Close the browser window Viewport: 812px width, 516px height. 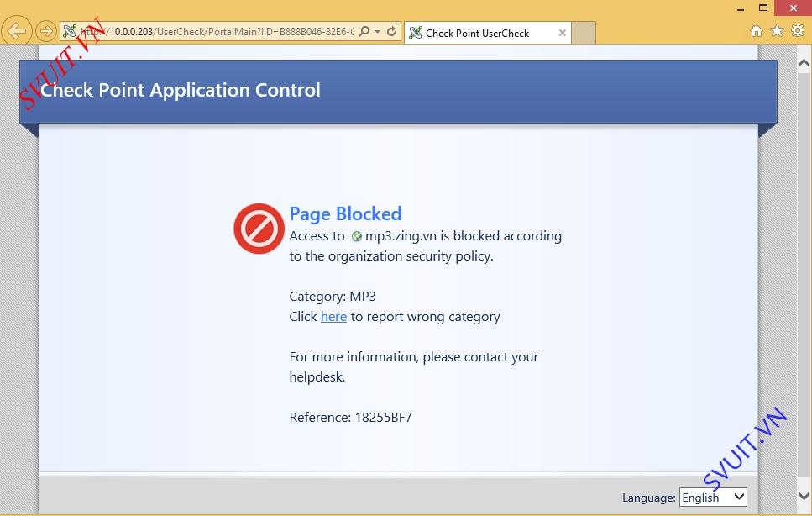[x=794, y=8]
